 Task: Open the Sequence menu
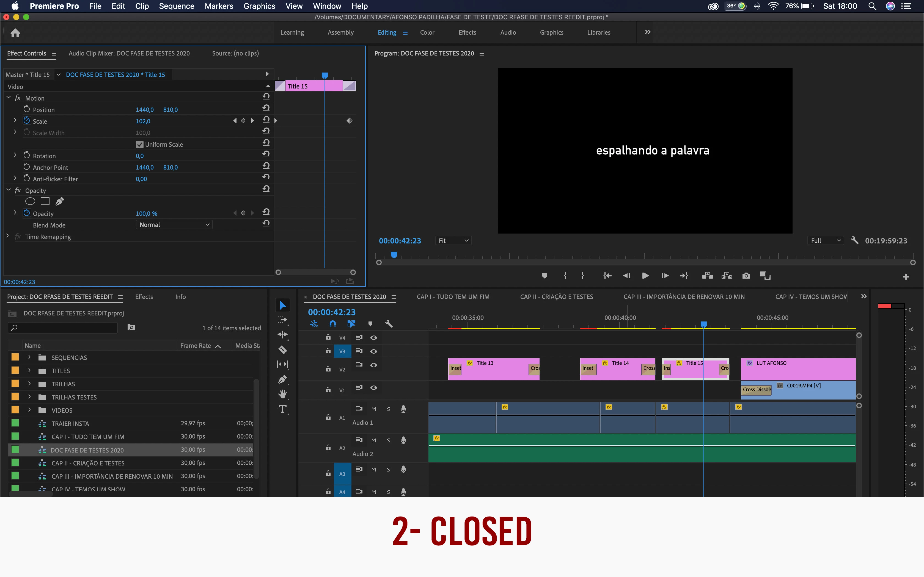(x=176, y=6)
